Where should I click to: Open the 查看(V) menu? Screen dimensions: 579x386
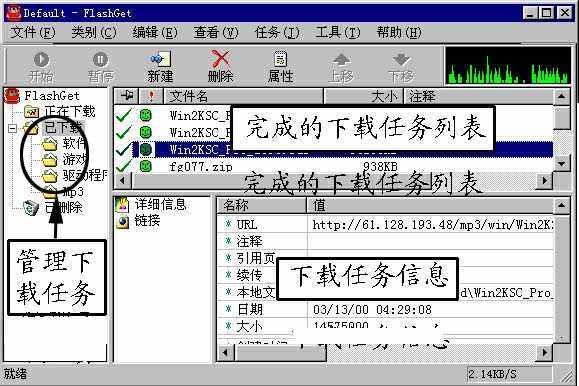tap(216, 33)
